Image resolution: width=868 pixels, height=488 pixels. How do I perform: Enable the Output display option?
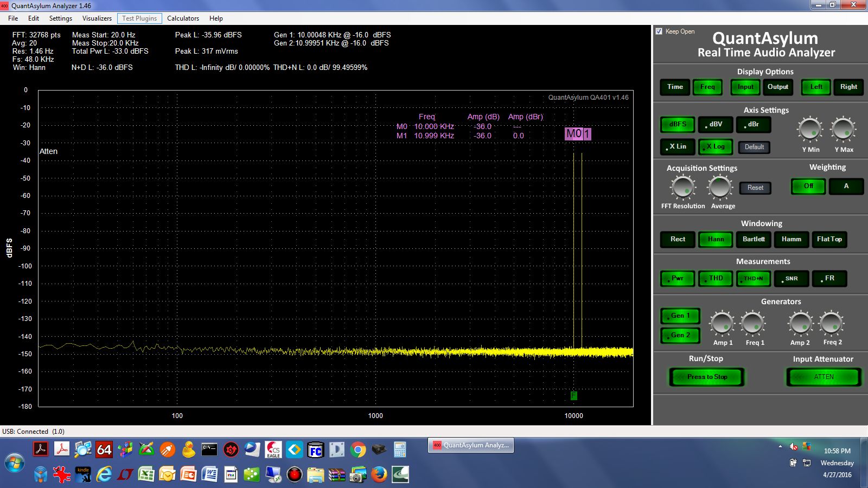coord(778,87)
